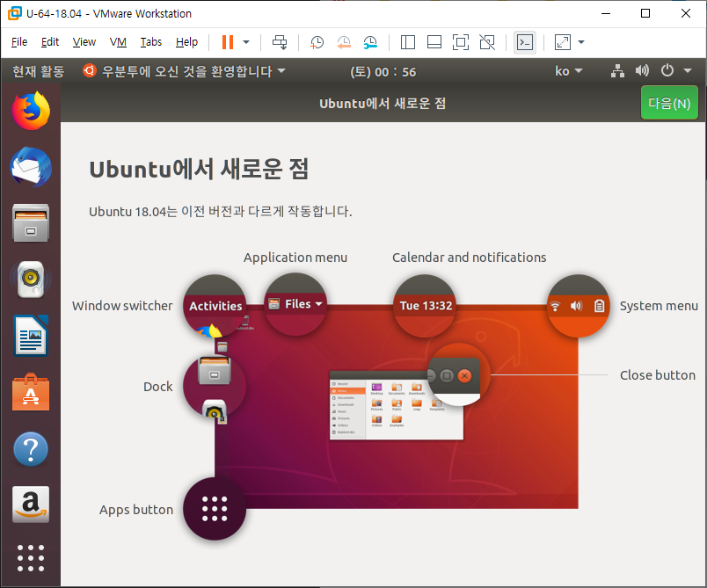The height and width of the screenshot is (588, 707).
Task: Open stretch guest dropdown arrow
Action: 581,42
